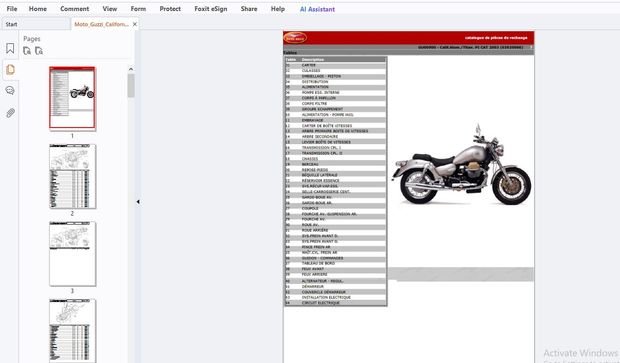Open the Bookmarks panel icon

click(x=10, y=48)
